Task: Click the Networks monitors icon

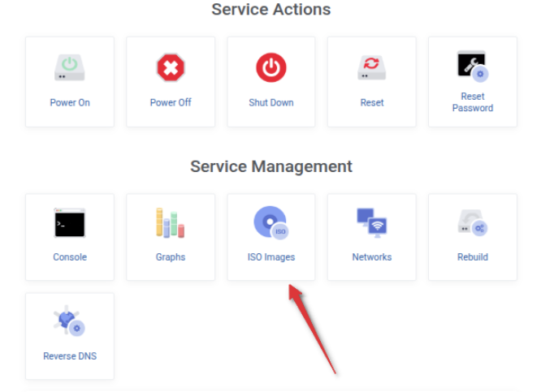Action: tap(372, 223)
